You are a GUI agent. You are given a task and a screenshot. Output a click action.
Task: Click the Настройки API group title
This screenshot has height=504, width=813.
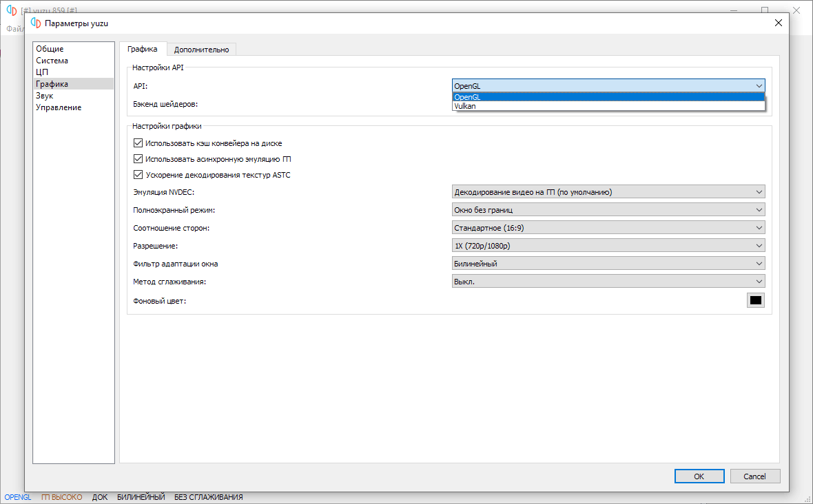[x=158, y=67]
